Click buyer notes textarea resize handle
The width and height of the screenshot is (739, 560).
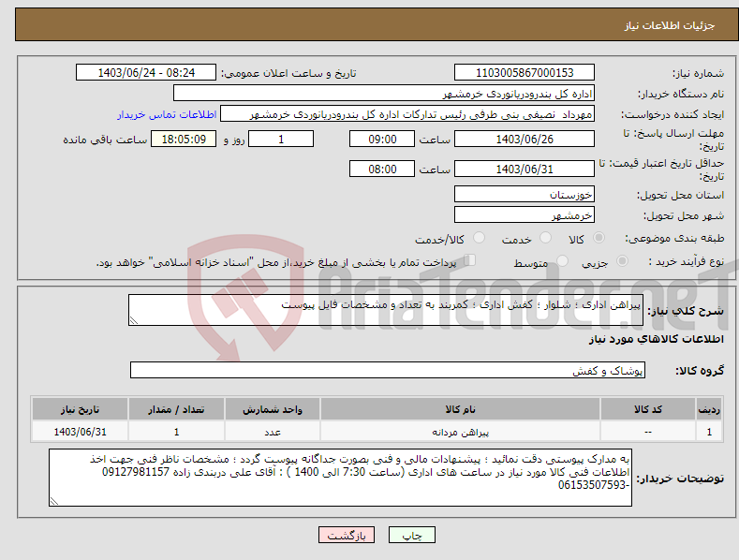pyautogui.click(x=54, y=501)
